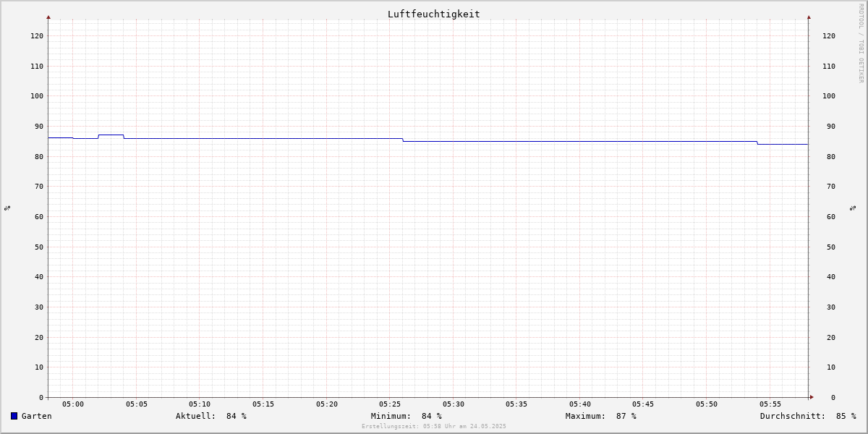Click the blue Garten legend color swatch
Screen dimensions: 868x434
tap(14, 416)
